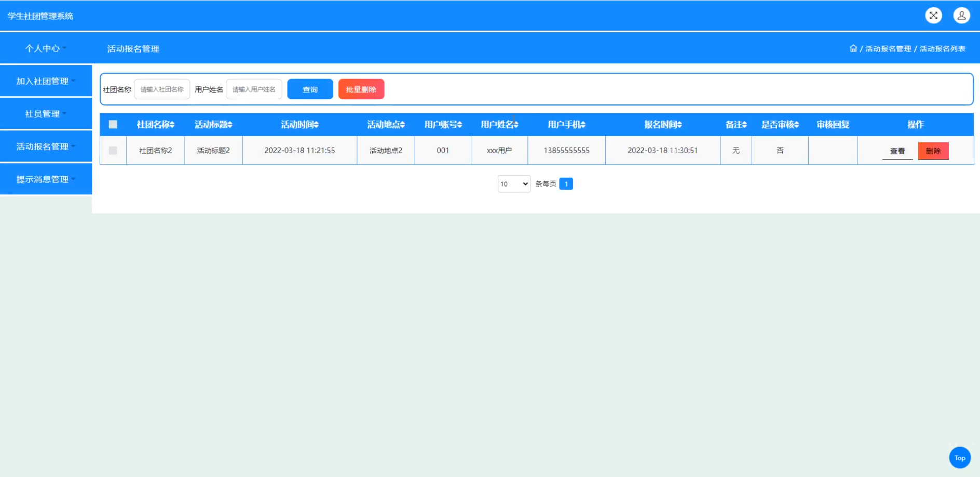
Task: Click the phone number 13855555555
Action: [x=566, y=151]
